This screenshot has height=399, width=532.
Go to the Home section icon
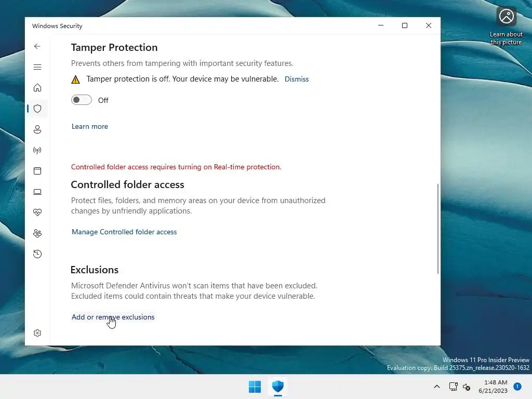coord(37,88)
